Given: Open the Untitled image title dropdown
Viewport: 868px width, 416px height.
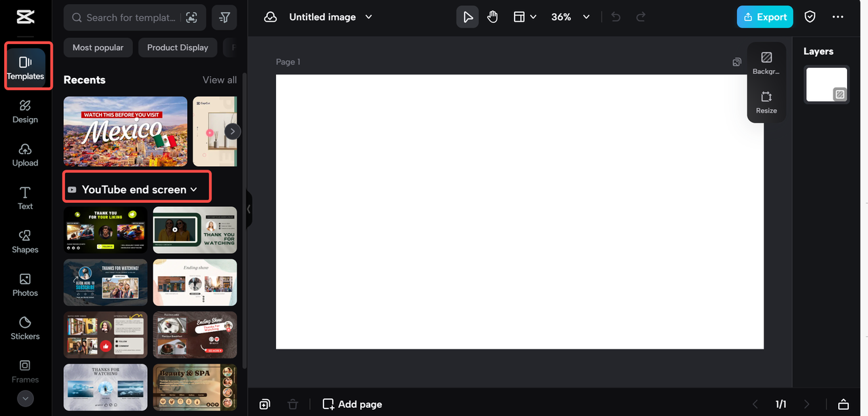Looking at the screenshot, I should pyautogui.click(x=331, y=17).
